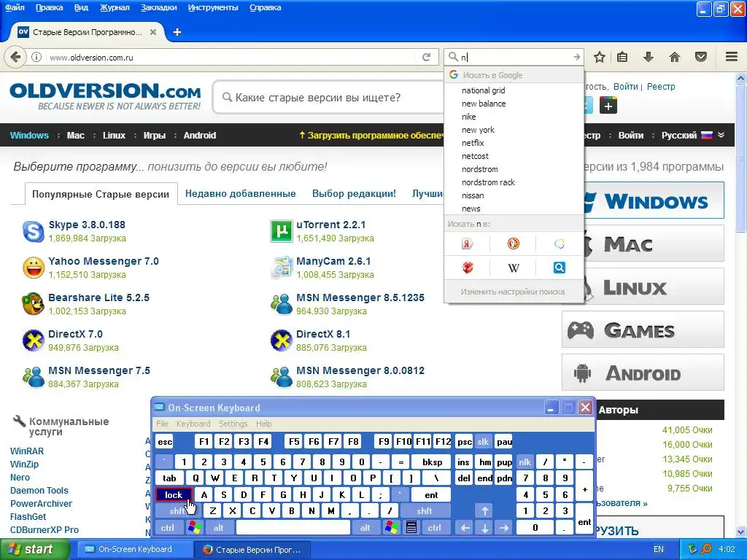Click the DirectX 7.0 icon
The image size is (747, 560).
(x=34, y=341)
